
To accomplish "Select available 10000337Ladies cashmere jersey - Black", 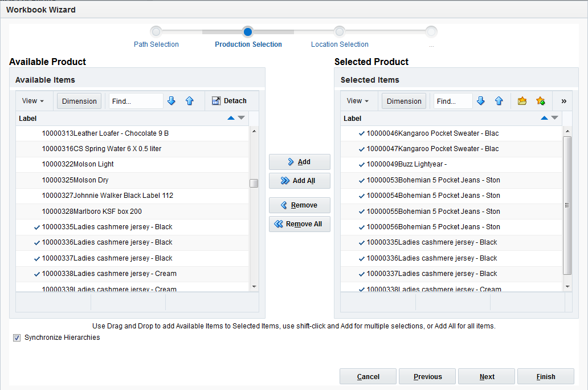I will [x=132, y=258].
